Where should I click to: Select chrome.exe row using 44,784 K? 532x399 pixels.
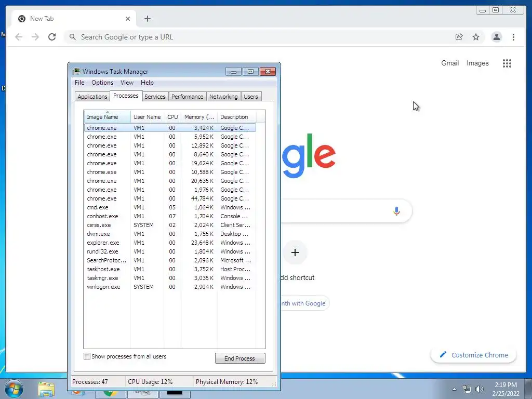coord(170,198)
